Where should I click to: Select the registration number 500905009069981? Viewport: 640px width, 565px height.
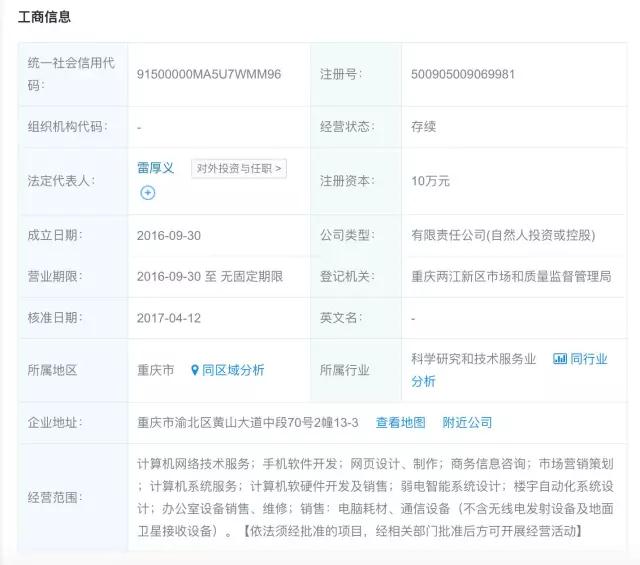pyautogui.click(x=463, y=74)
